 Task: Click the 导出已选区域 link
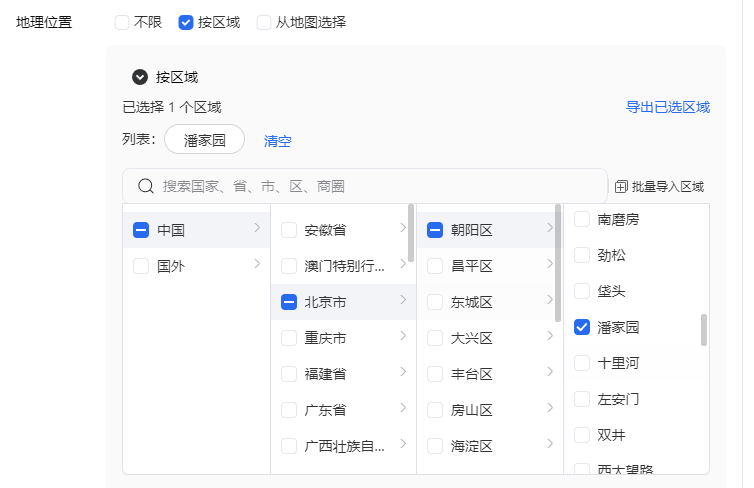pos(667,107)
